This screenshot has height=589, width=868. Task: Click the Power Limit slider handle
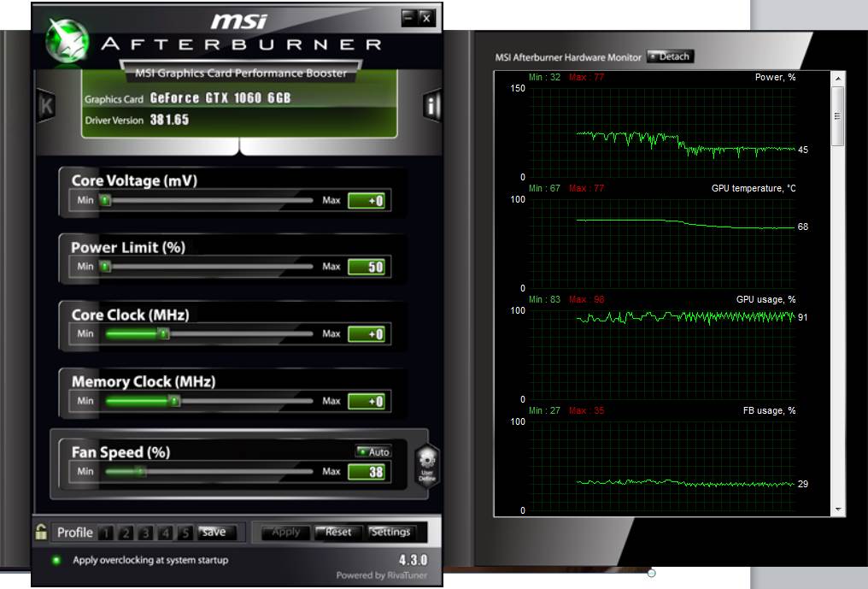105,267
